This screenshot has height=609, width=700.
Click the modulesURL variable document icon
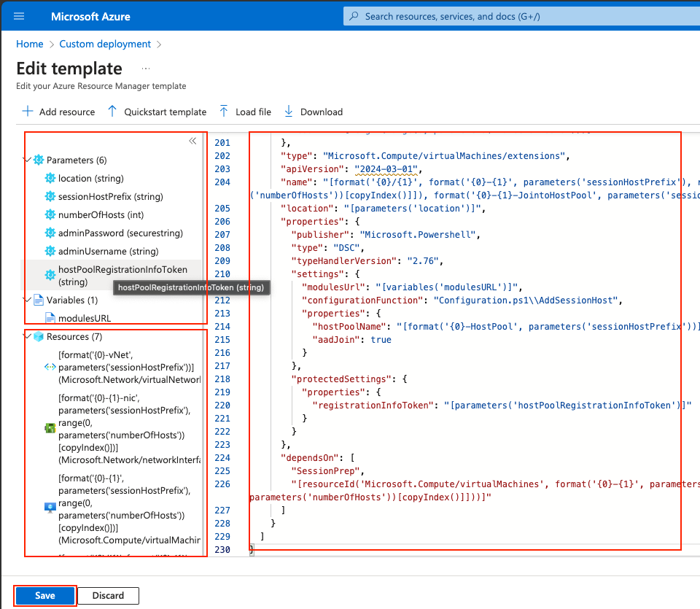tap(50, 318)
